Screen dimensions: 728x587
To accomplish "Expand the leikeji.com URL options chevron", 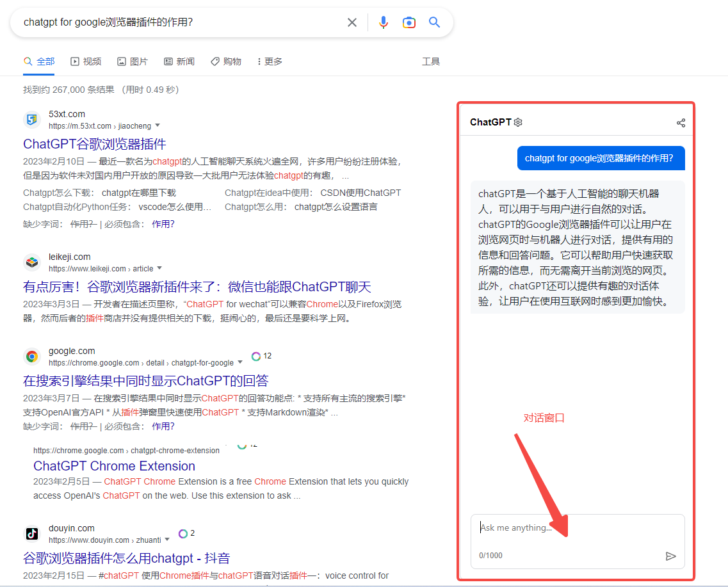I will [x=159, y=268].
